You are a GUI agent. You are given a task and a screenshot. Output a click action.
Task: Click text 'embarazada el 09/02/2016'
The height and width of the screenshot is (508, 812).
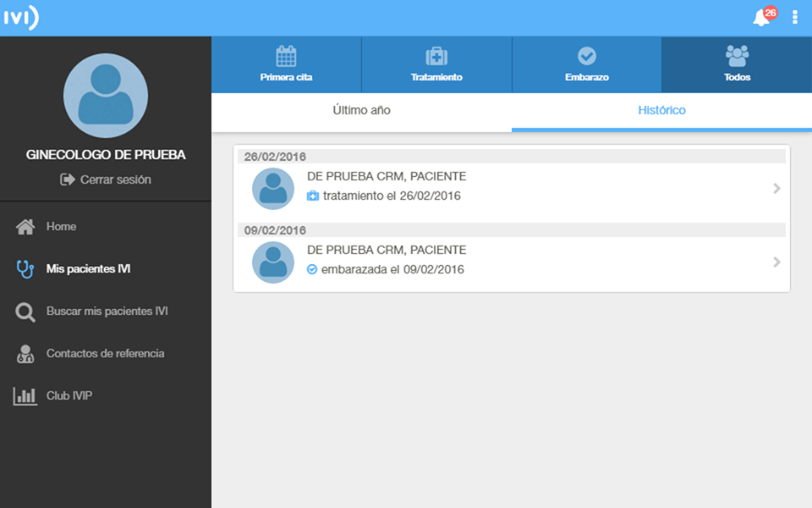pyautogui.click(x=392, y=269)
